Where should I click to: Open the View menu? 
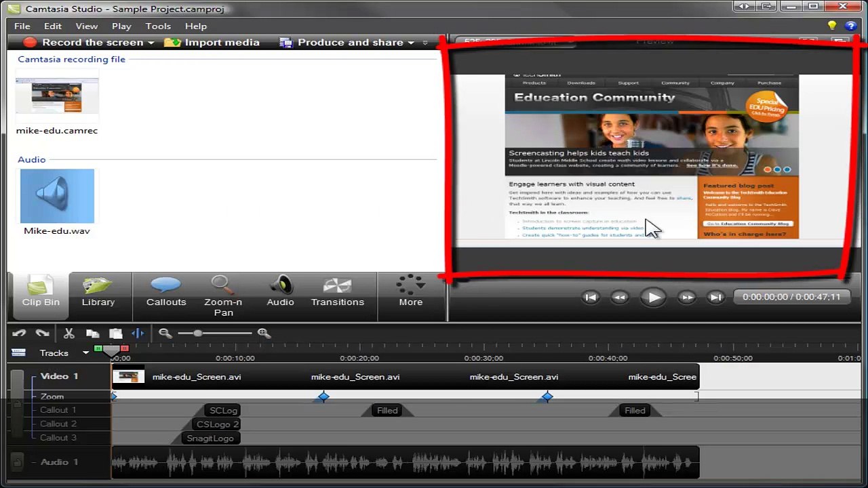click(87, 26)
